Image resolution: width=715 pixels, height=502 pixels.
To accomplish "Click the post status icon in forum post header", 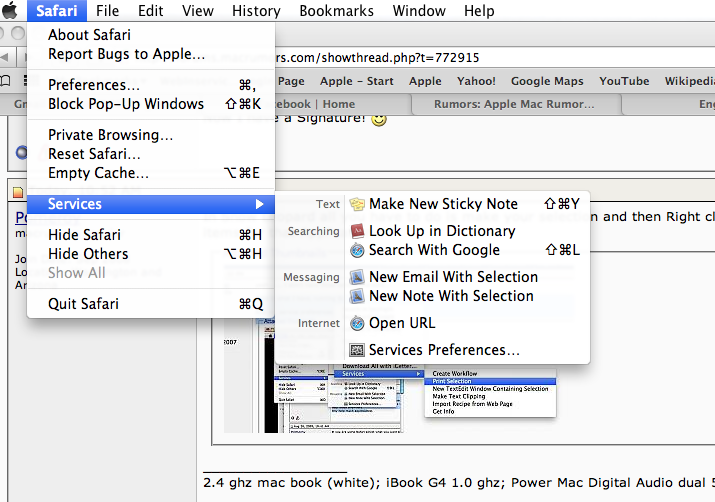I will 18,192.
